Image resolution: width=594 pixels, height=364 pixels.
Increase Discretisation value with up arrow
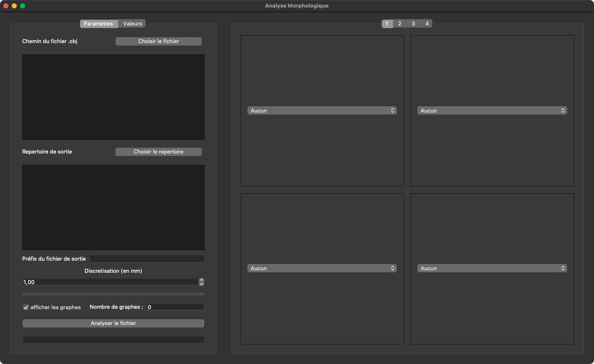pyautogui.click(x=201, y=280)
